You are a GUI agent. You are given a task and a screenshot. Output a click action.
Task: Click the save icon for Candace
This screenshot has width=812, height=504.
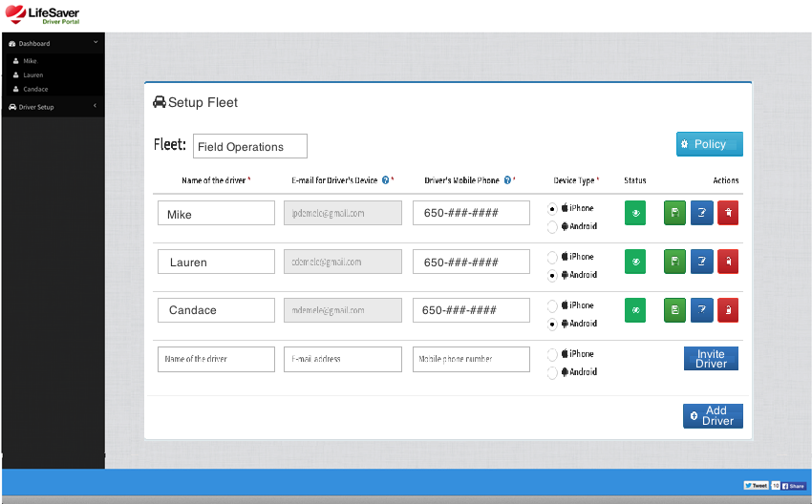[674, 309]
